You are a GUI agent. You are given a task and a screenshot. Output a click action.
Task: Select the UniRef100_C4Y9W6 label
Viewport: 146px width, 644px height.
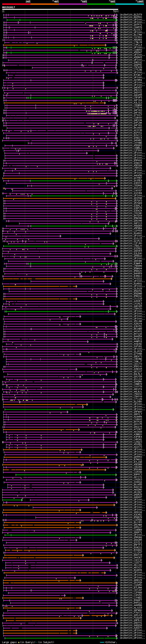131,143
